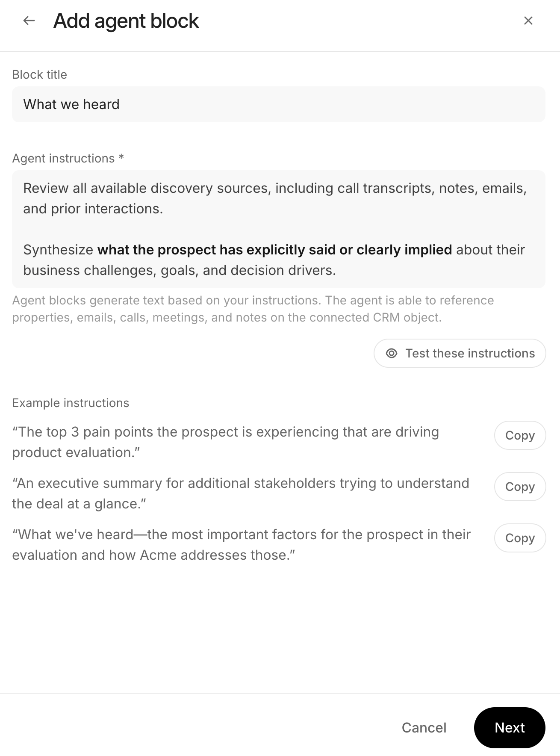This screenshot has width=560, height=756.
Task: Select the executive summary example text
Action: coord(240,493)
